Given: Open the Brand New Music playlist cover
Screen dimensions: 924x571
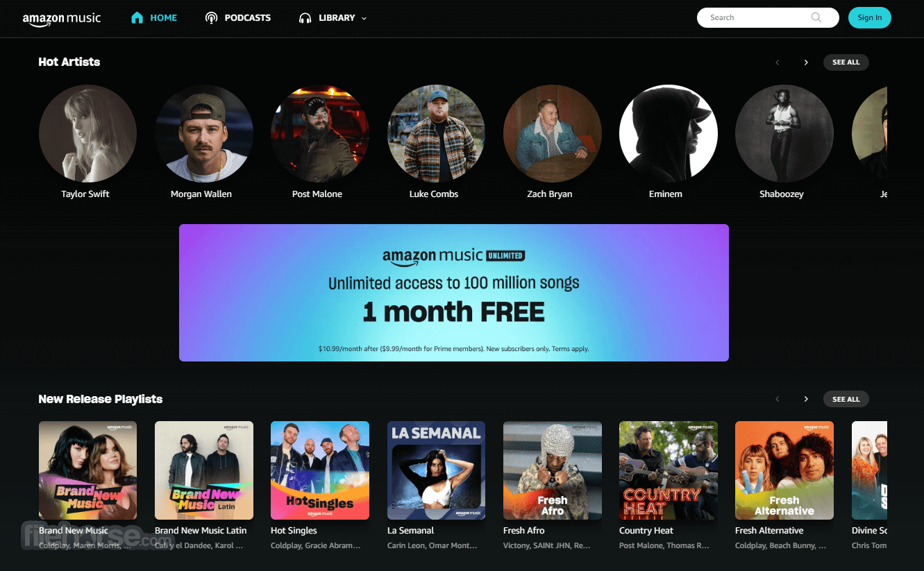Looking at the screenshot, I should pyautogui.click(x=87, y=470).
